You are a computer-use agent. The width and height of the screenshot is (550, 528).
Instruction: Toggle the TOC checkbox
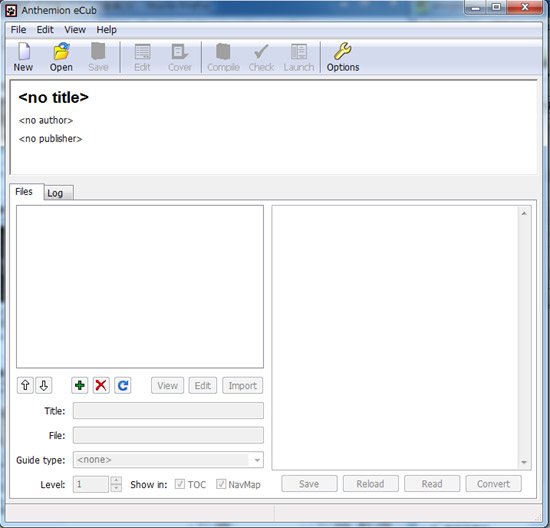[180, 484]
